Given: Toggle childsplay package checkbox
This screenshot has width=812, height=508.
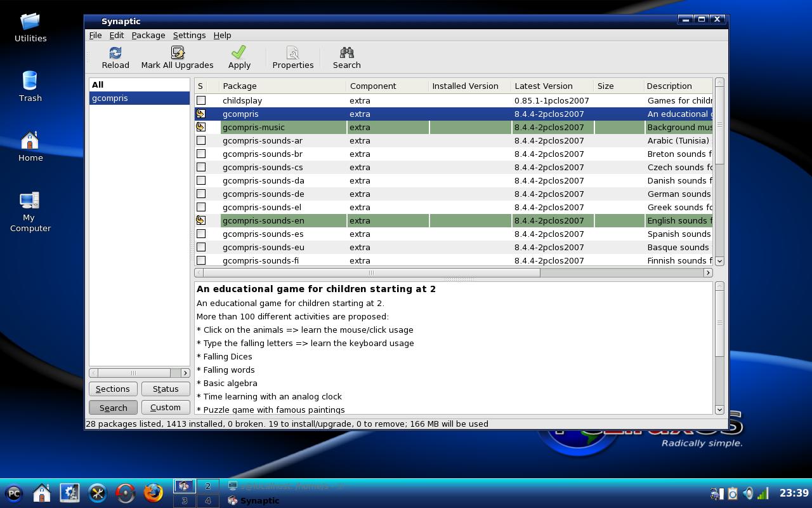Looking at the screenshot, I should click(201, 100).
